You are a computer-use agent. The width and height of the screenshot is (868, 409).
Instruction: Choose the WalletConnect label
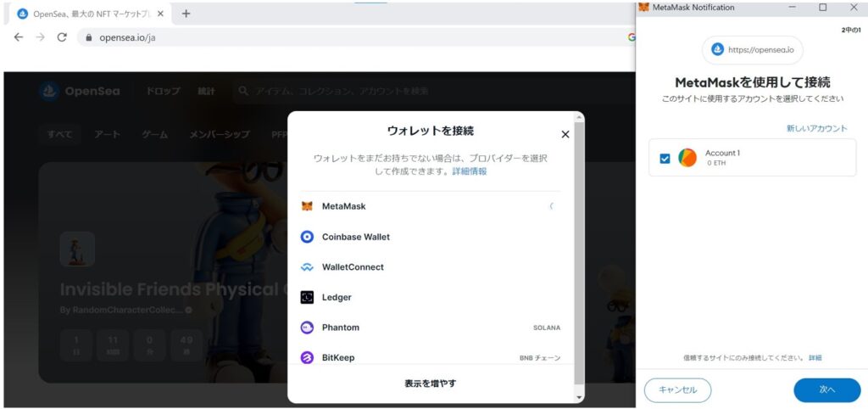pos(353,267)
